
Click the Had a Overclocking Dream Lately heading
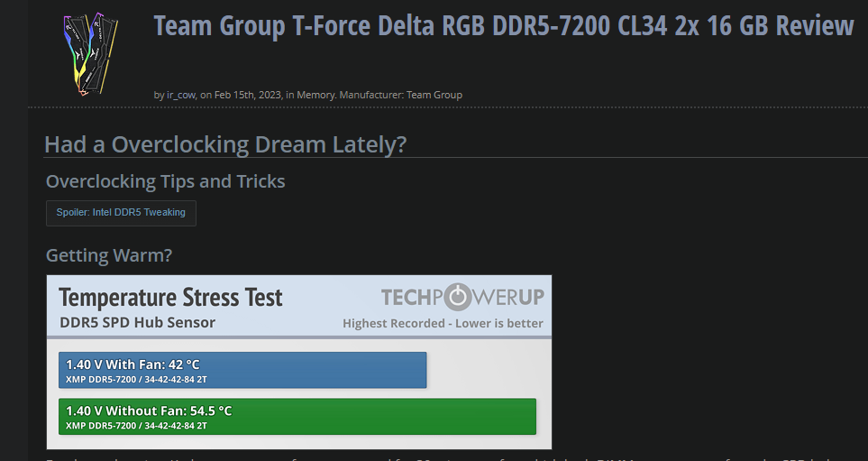click(x=225, y=144)
